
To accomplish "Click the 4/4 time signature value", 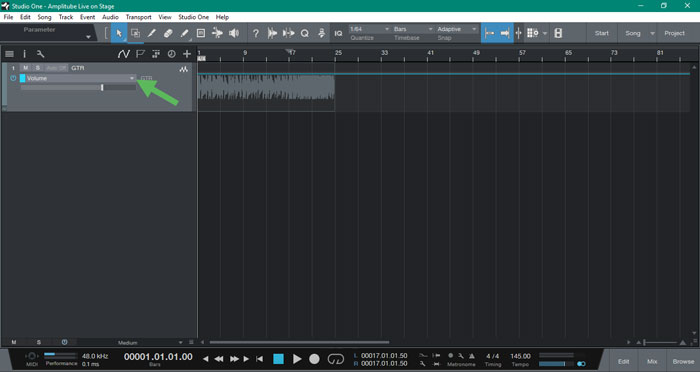I will 492,356.
